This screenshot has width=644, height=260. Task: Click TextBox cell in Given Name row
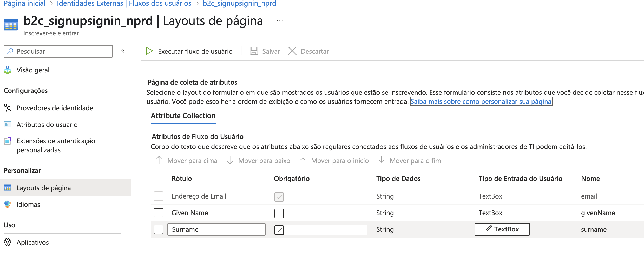click(x=490, y=213)
